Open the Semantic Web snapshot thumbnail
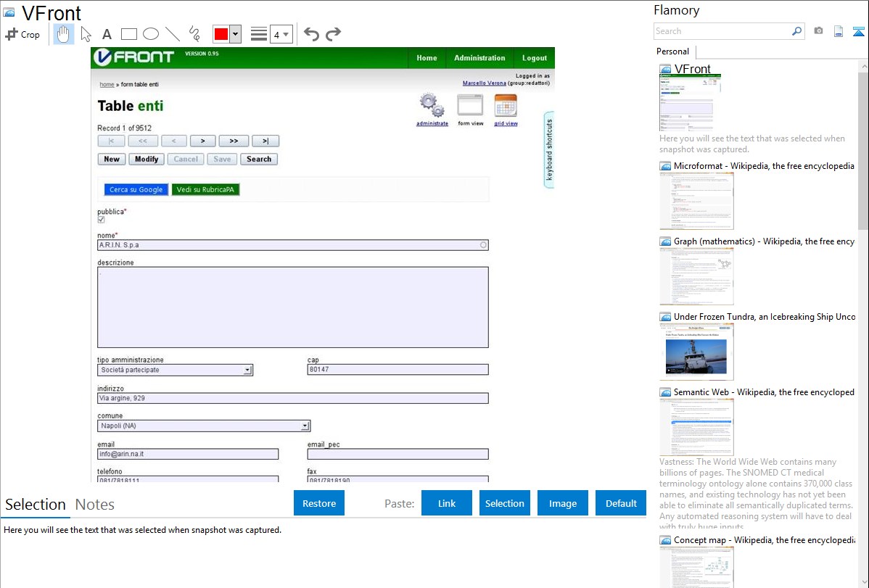This screenshot has height=588, width=869. point(696,426)
